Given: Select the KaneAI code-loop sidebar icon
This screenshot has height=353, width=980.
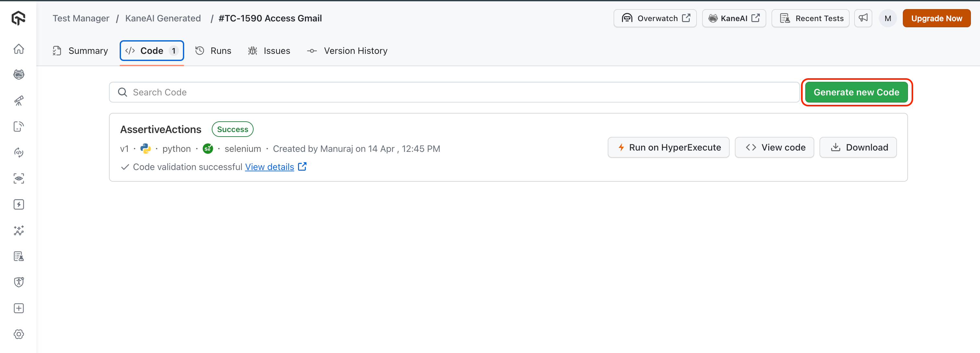Looking at the screenshot, I should point(18,152).
